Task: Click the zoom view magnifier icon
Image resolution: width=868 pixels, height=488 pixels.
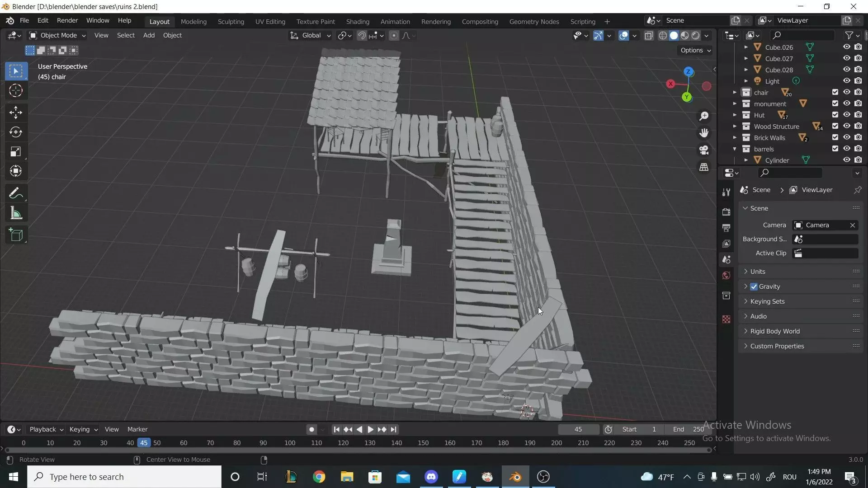Action: click(x=704, y=116)
